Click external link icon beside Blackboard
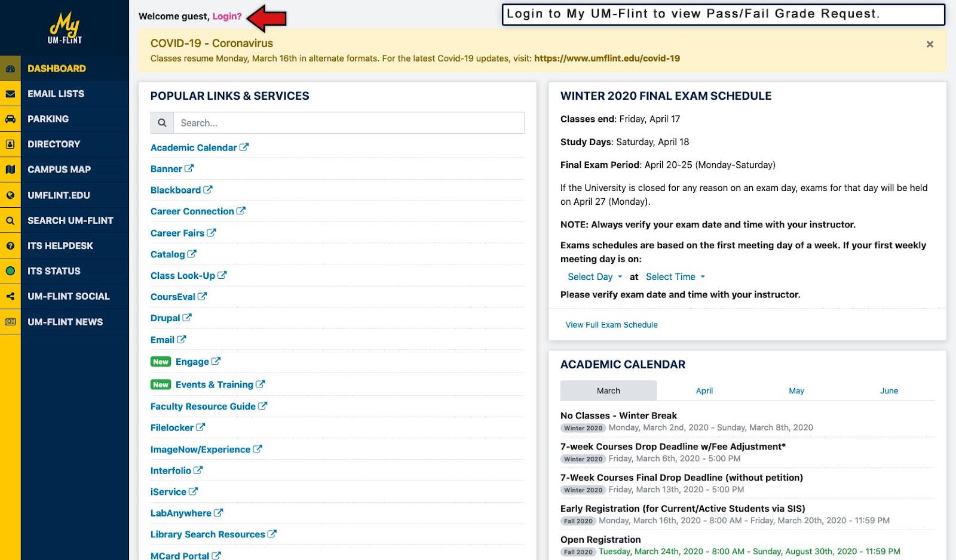This screenshot has height=560, width=956. (x=208, y=189)
